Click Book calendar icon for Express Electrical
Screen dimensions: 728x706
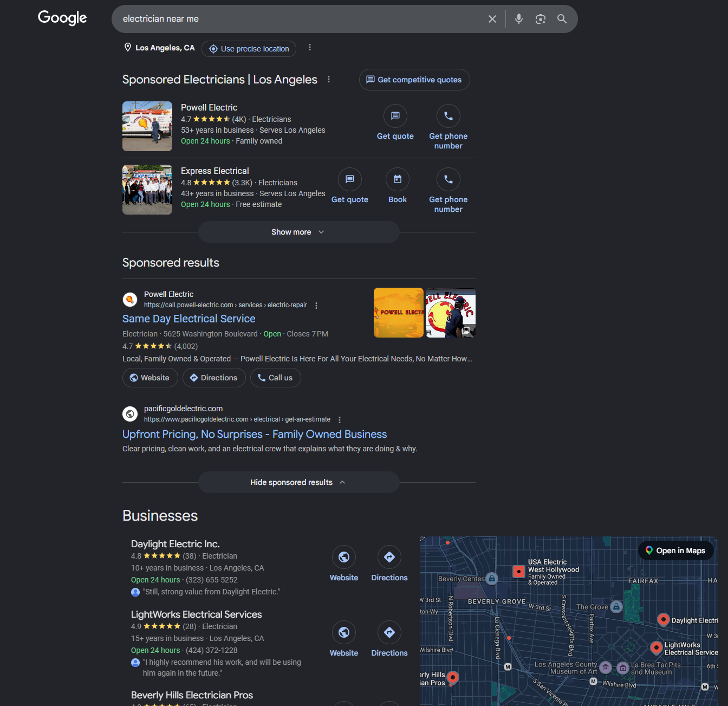[x=398, y=179]
